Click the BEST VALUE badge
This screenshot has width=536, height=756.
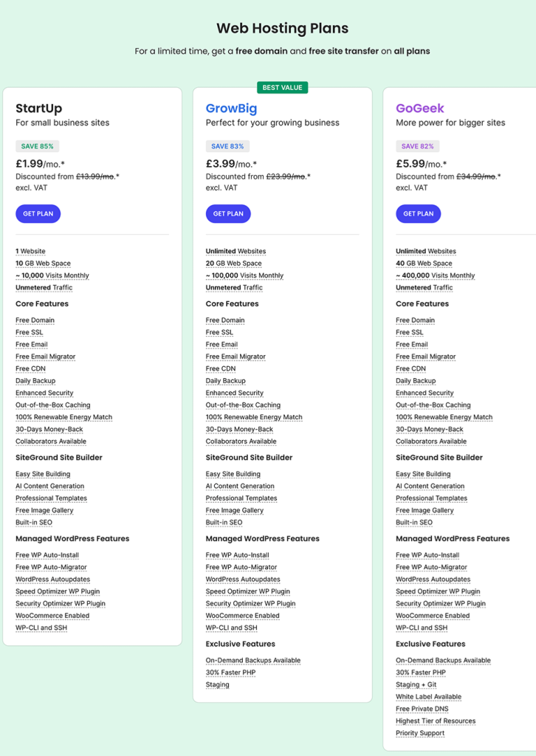282,88
